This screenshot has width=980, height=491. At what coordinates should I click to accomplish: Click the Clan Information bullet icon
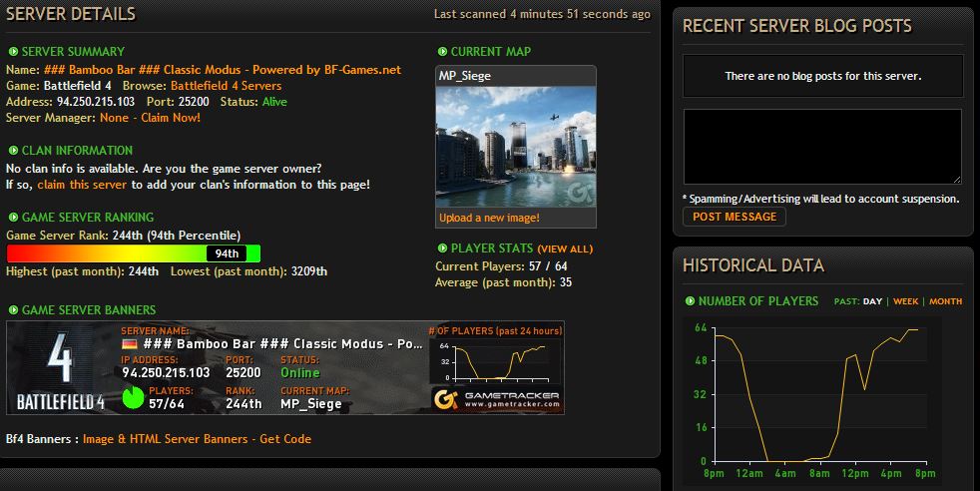13,151
